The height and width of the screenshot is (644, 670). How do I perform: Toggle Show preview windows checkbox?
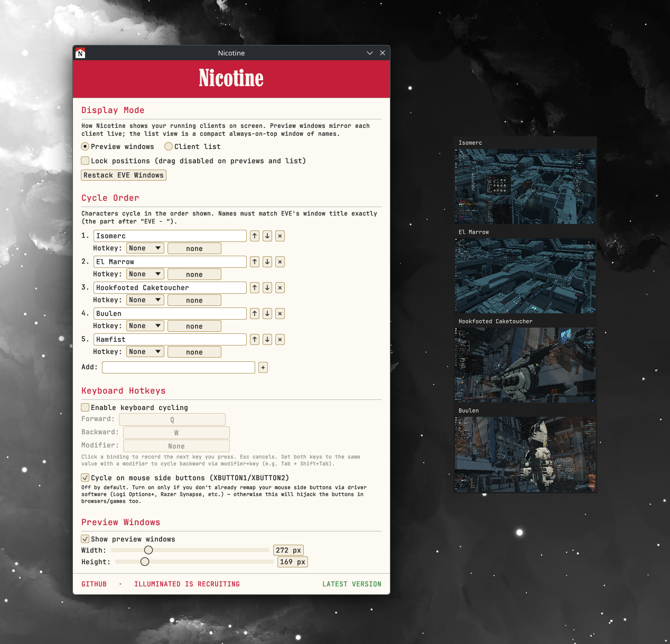(x=85, y=539)
